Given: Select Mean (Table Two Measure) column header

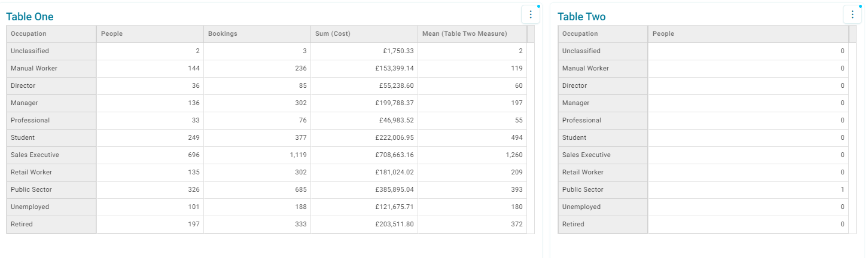Looking at the screenshot, I should point(472,34).
